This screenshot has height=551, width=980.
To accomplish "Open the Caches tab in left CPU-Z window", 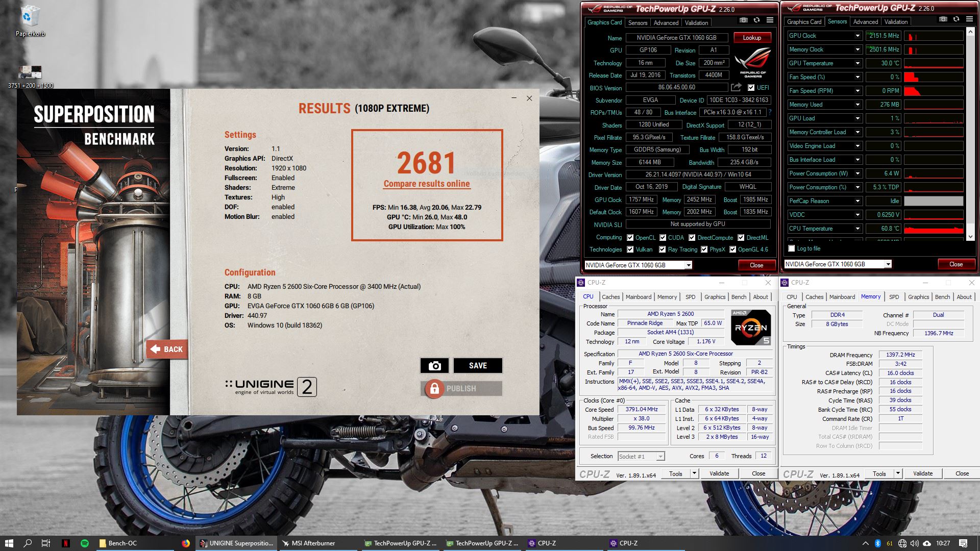I will [x=610, y=297].
